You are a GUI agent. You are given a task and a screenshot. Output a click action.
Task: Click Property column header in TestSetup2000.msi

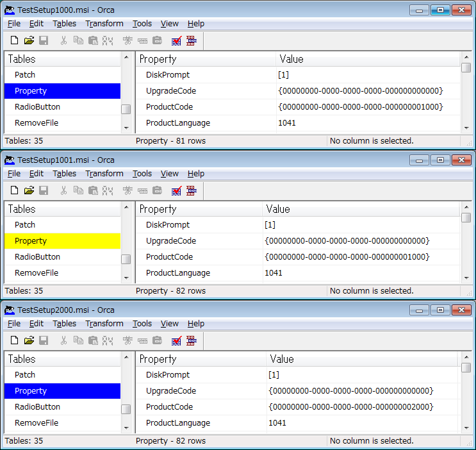click(158, 359)
